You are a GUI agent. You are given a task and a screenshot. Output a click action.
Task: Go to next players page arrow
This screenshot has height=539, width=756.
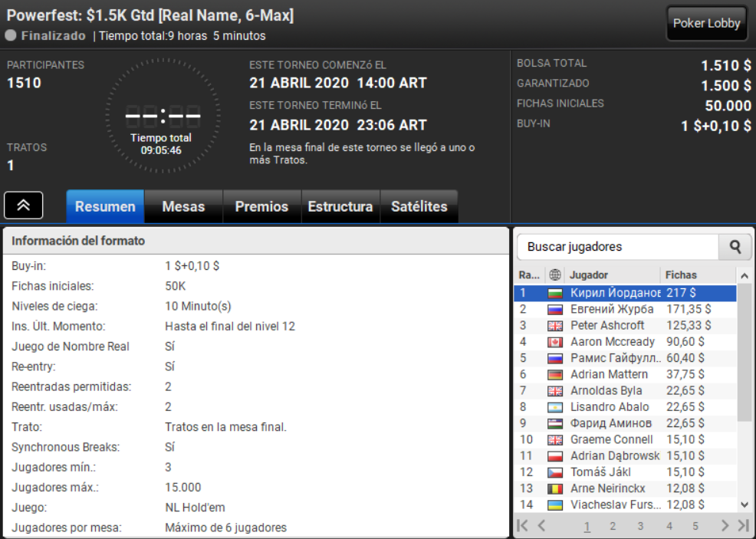tap(725, 525)
